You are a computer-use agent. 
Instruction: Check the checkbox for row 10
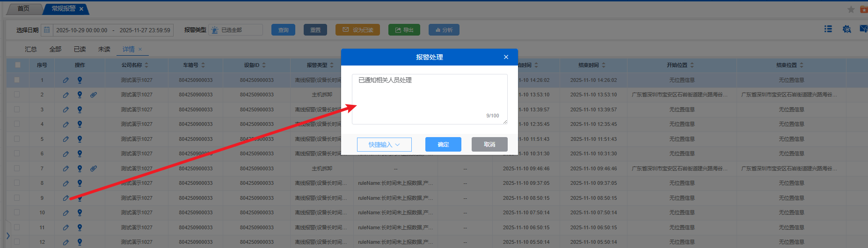pos(17,212)
